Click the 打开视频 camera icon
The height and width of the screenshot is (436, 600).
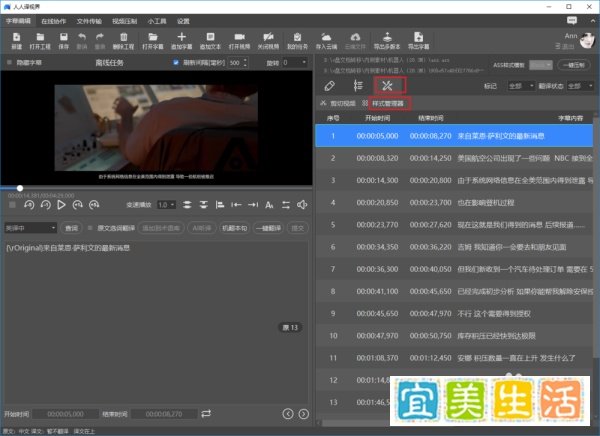point(239,37)
